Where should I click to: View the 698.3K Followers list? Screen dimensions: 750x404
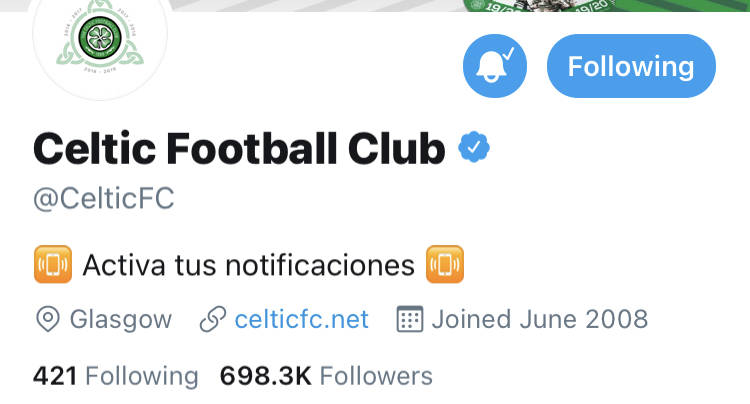pyautogui.click(x=325, y=376)
